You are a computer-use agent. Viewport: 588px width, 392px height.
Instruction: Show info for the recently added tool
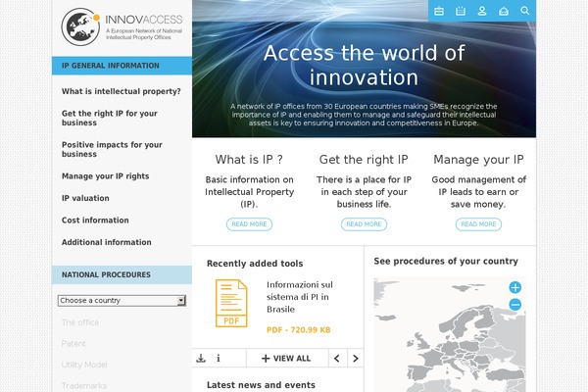pyautogui.click(x=219, y=359)
